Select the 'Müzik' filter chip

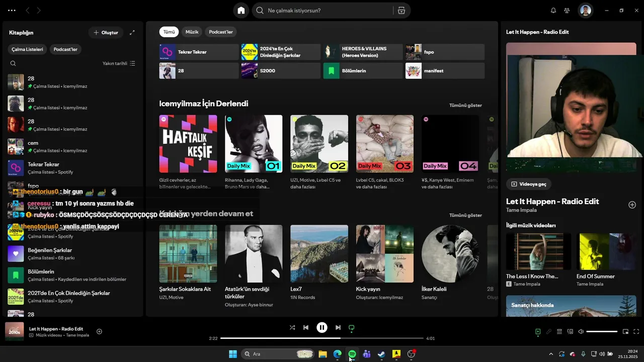192,32
